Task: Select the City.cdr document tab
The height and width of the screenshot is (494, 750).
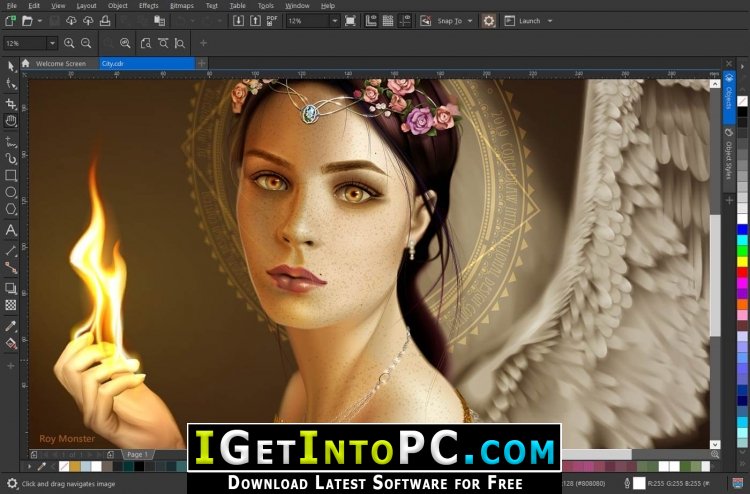Action: pos(147,64)
